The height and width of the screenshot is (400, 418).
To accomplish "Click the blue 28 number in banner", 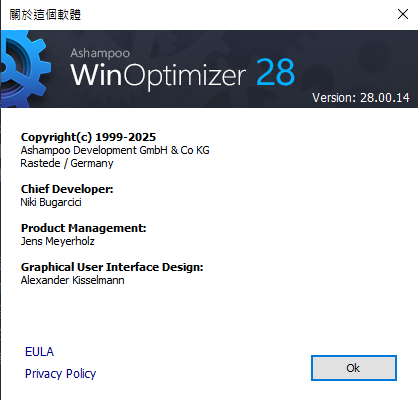I will point(275,72).
